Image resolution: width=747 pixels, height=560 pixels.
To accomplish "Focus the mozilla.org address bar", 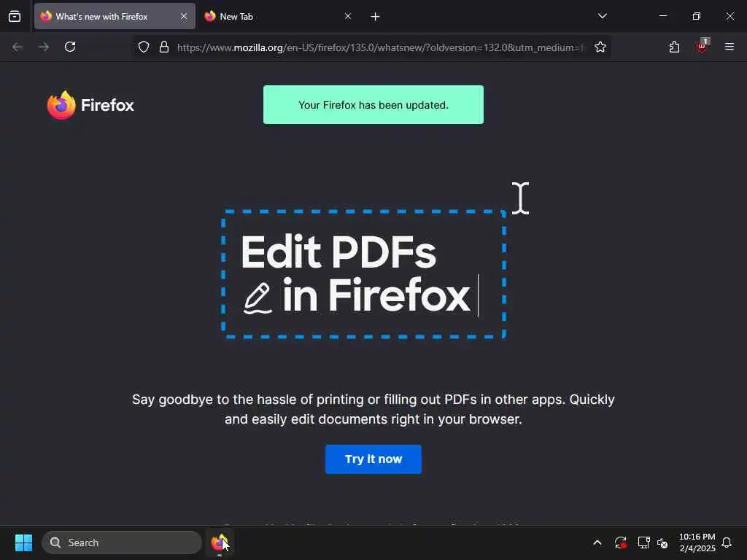I will 381,47.
